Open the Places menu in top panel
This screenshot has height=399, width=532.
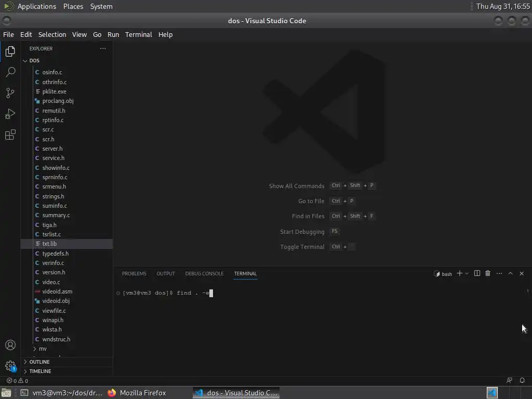pos(73,6)
